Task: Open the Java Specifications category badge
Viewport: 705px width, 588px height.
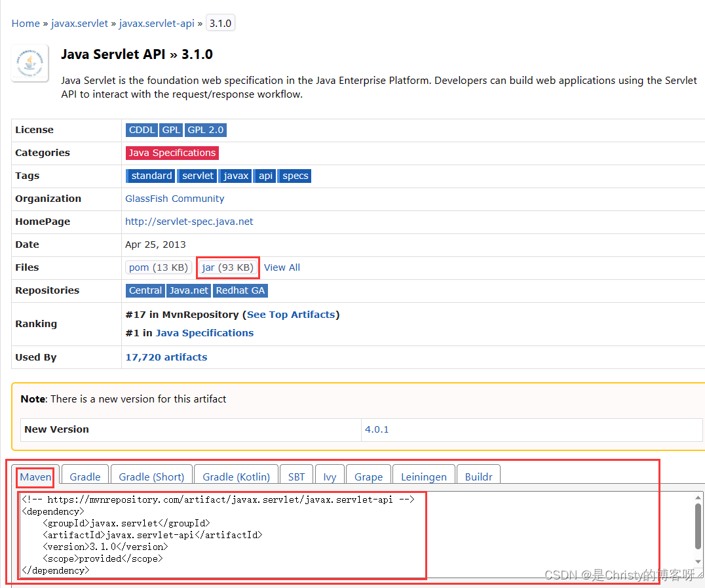Action: click(x=172, y=153)
